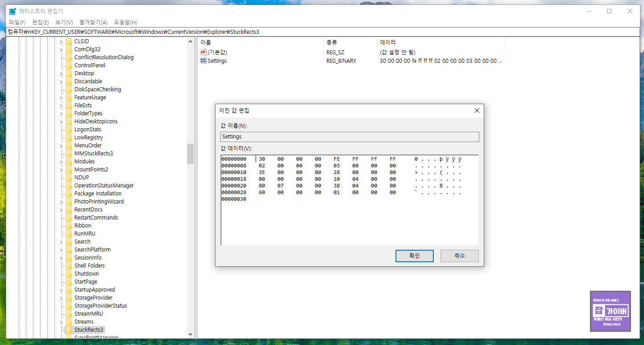Select the ConflictResolutionDialog folder icon

click(69, 57)
